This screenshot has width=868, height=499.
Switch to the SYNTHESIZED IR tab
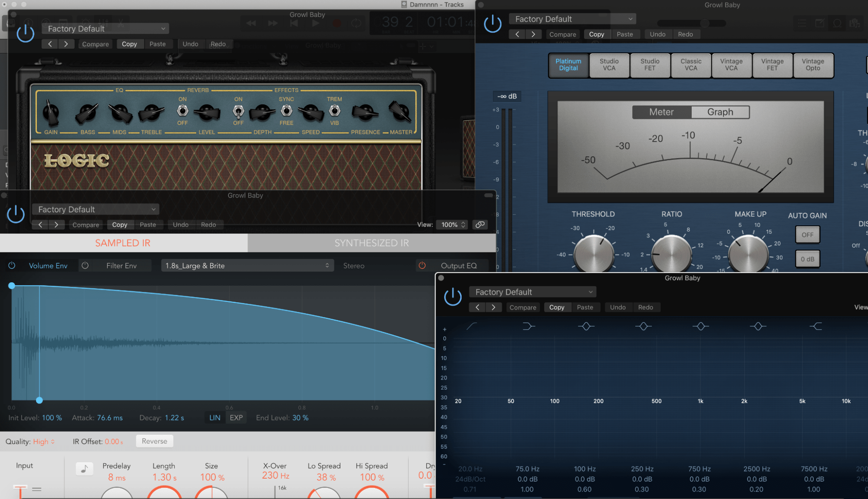[x=371, y=243]
